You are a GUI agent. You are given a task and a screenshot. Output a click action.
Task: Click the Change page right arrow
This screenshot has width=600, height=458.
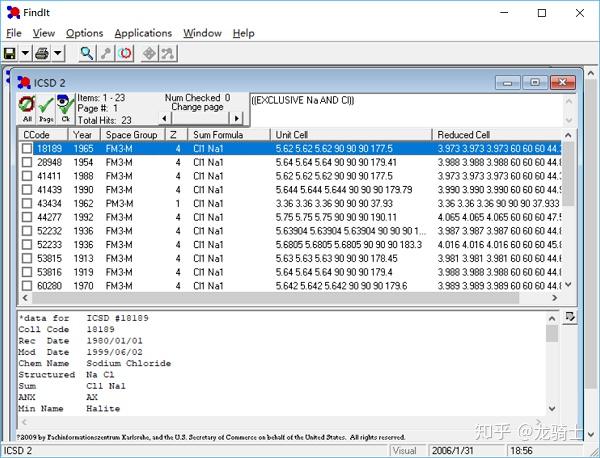236,118
